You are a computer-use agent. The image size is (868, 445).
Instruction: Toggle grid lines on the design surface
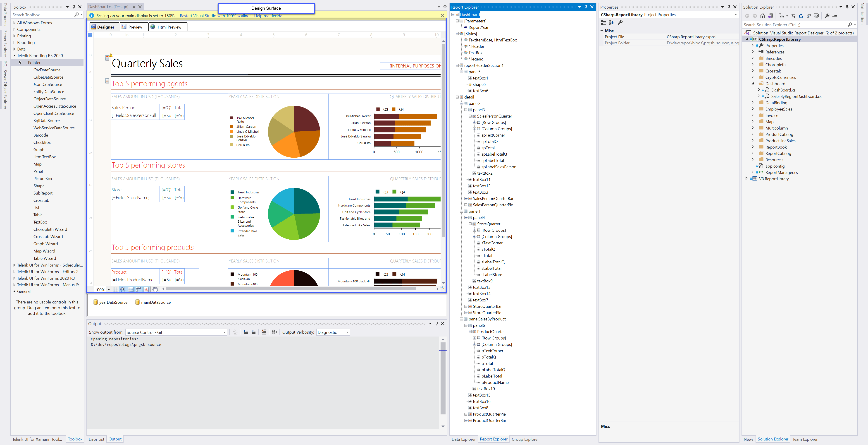116,289
